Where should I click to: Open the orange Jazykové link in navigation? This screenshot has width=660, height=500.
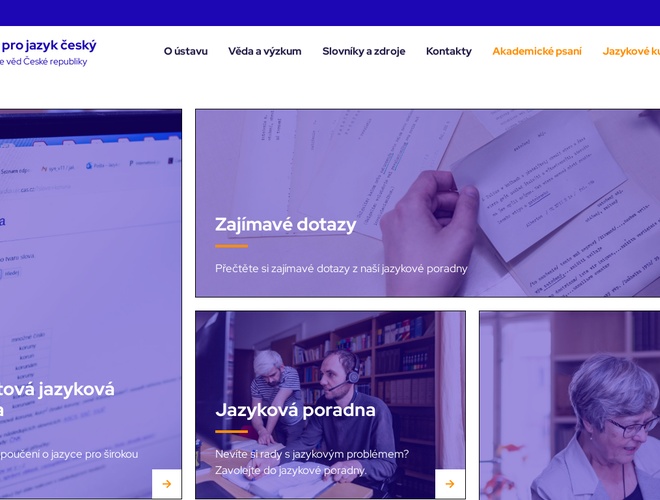click(631, 51)
